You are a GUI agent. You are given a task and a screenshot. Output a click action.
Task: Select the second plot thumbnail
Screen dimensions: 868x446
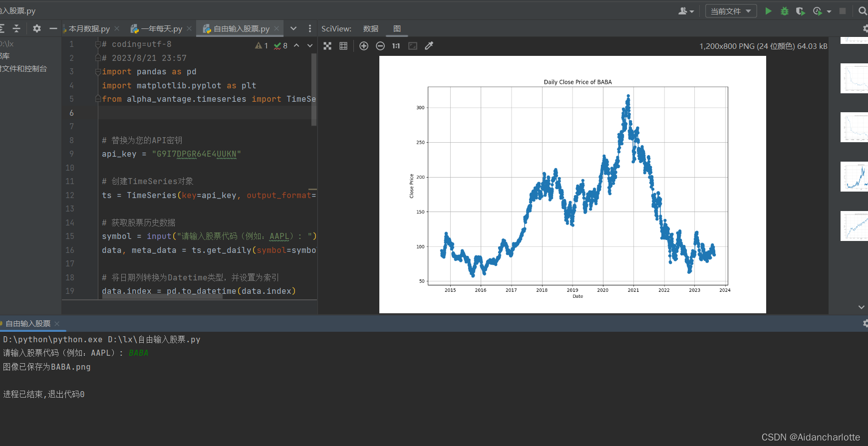coord(854,78)
